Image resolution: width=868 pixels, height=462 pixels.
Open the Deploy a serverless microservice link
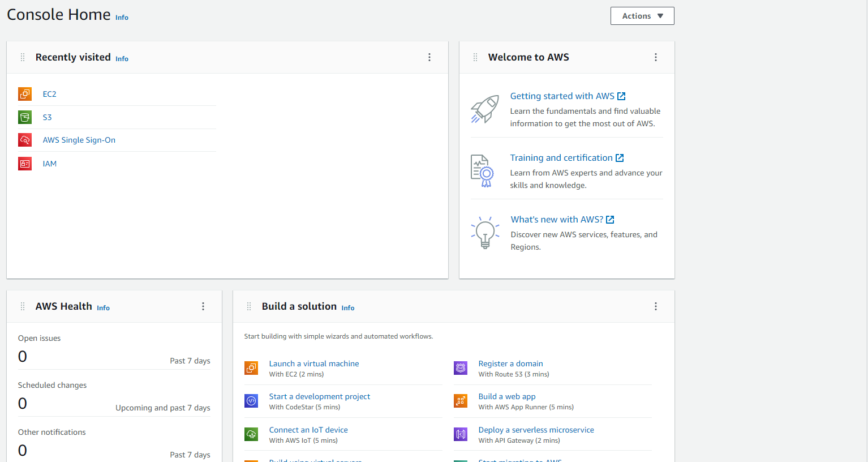(x=536, y=430)
